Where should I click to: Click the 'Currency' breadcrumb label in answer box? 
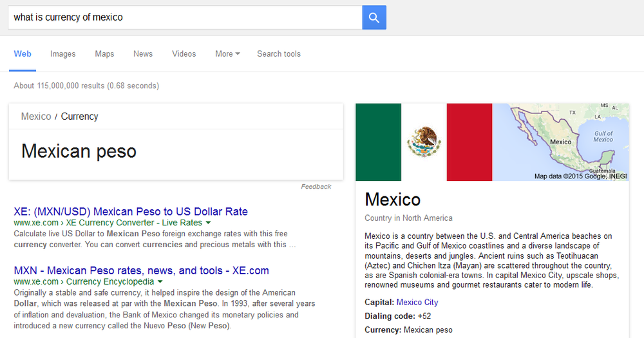pos(80,117)
